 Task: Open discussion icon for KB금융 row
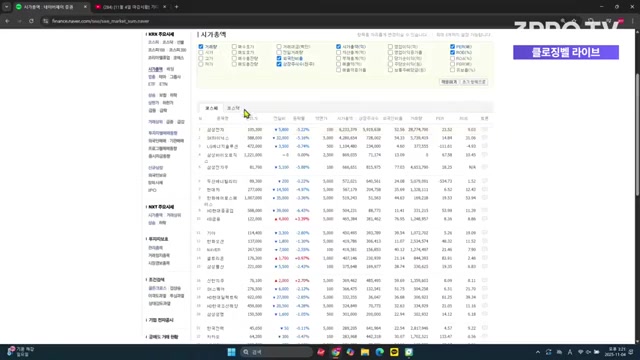click(484, 219)
